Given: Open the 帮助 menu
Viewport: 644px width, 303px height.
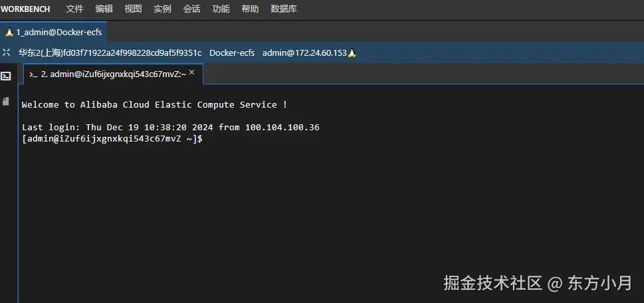Looking at the screenshot, I should pyautogui.click(x=250, y=9).
